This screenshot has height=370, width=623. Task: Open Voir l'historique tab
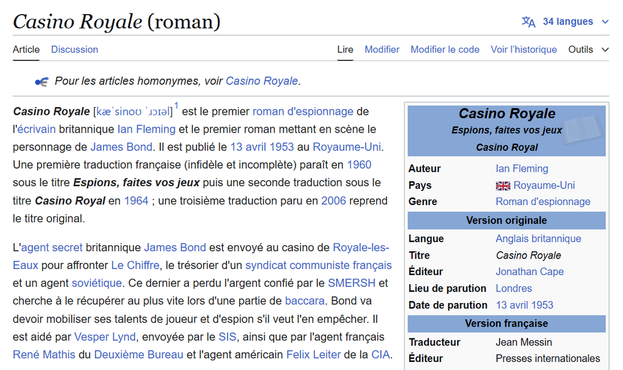[x=524, y=50]
